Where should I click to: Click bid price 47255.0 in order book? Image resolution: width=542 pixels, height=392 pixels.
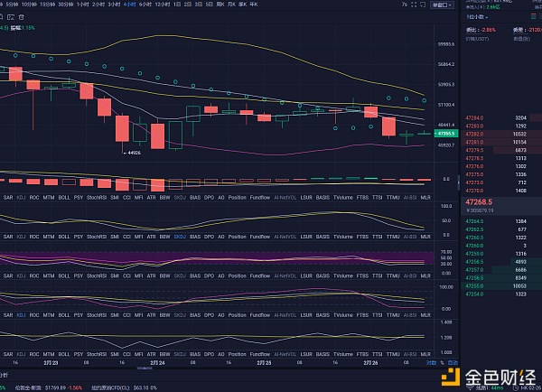474,286
